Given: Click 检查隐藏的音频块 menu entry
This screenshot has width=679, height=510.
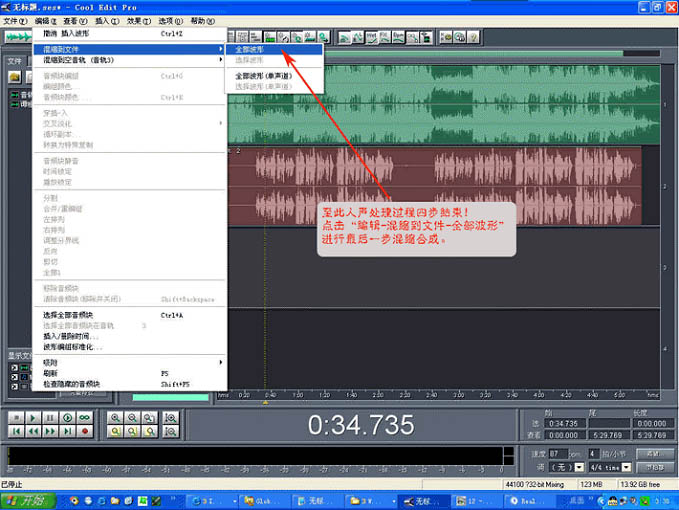Looking at the screenshot, I should click(129, 384).
